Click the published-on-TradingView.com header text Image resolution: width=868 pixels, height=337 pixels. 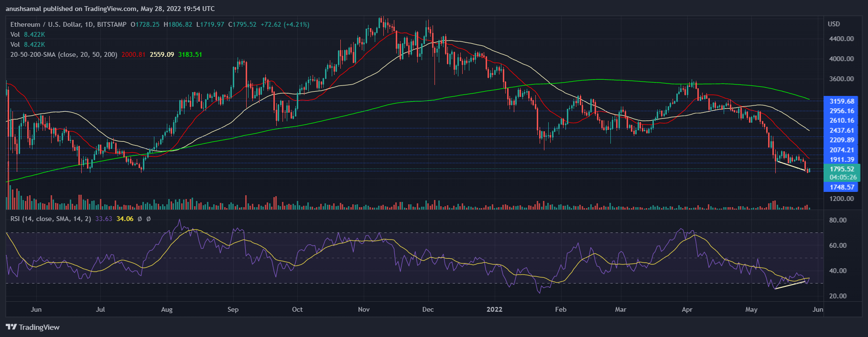pos(110,9)
